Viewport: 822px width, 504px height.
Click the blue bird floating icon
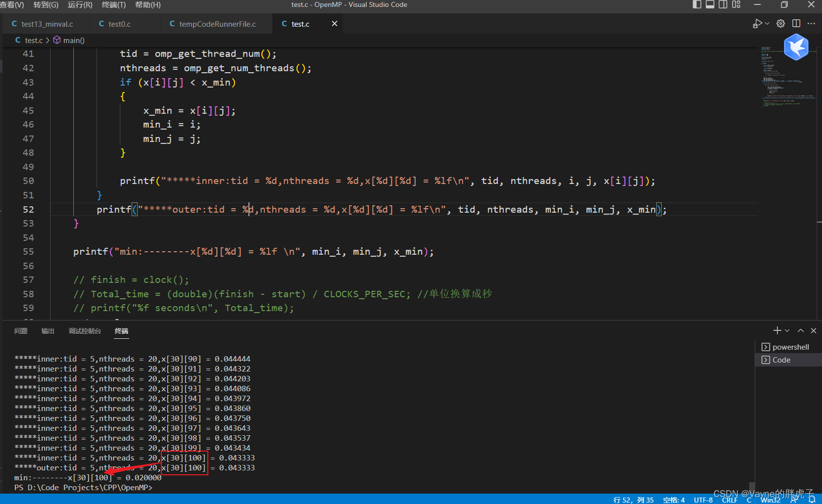click(796, 47)
